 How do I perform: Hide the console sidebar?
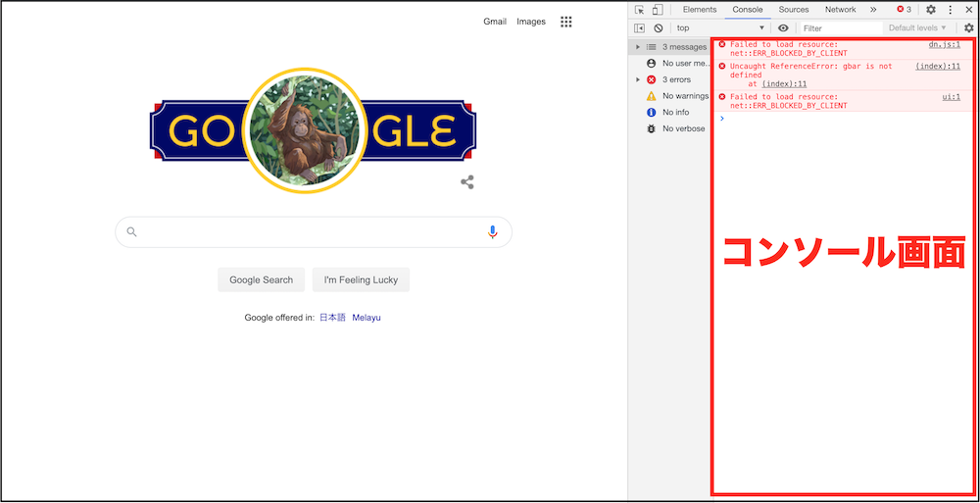click(639, 28)
